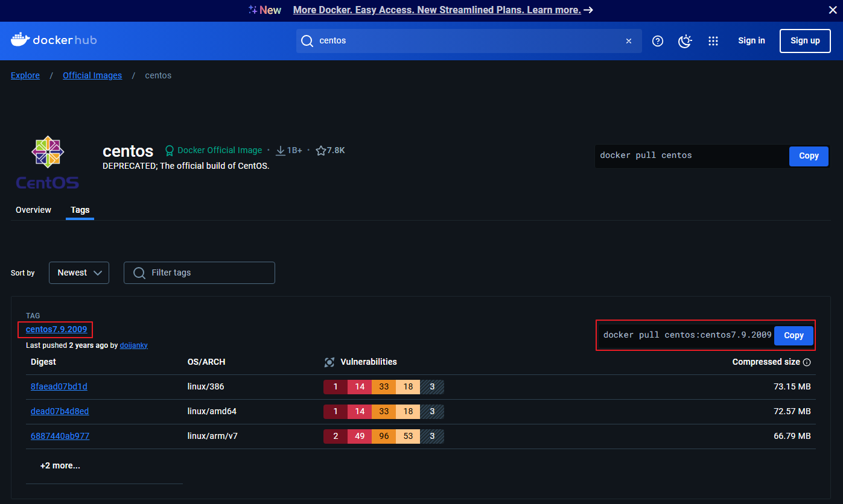843x504 pixels.
Task: Open the Sort by Newest dropdown
Action: (x=79, y=272)
